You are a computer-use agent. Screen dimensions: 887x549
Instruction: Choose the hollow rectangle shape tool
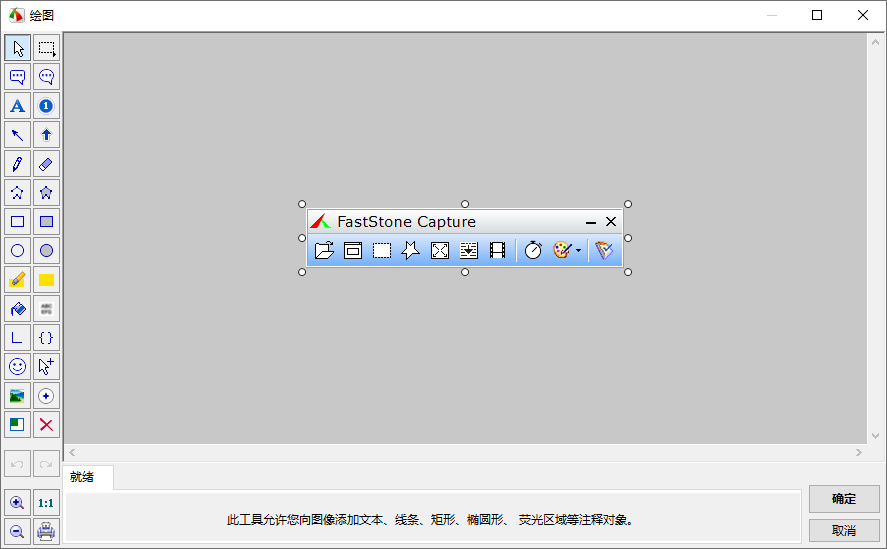point(18,222)
